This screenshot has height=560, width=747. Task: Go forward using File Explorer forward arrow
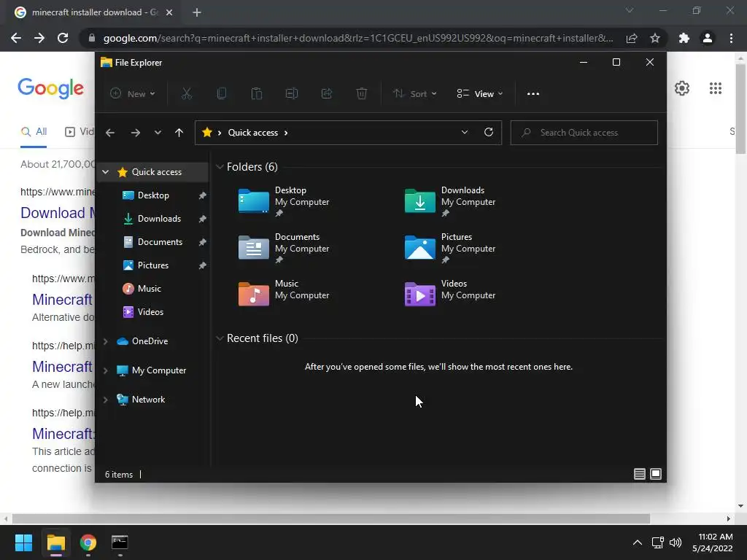(135, 133)
